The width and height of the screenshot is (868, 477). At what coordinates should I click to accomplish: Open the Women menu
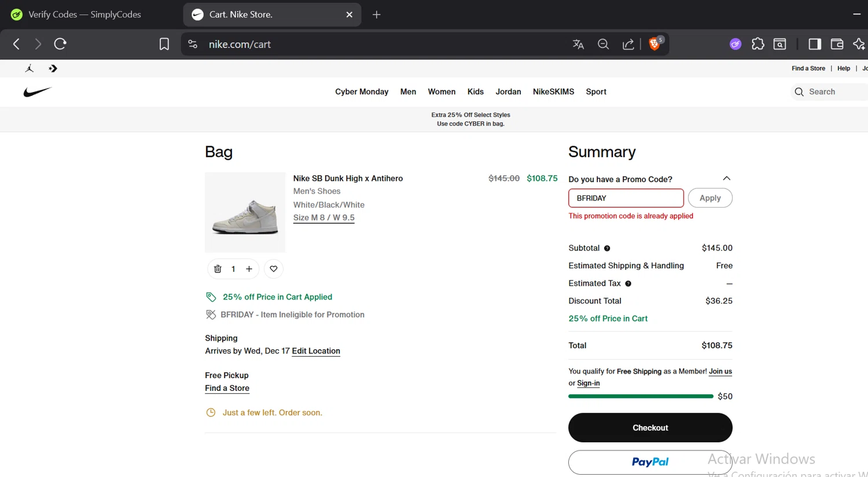442,92
